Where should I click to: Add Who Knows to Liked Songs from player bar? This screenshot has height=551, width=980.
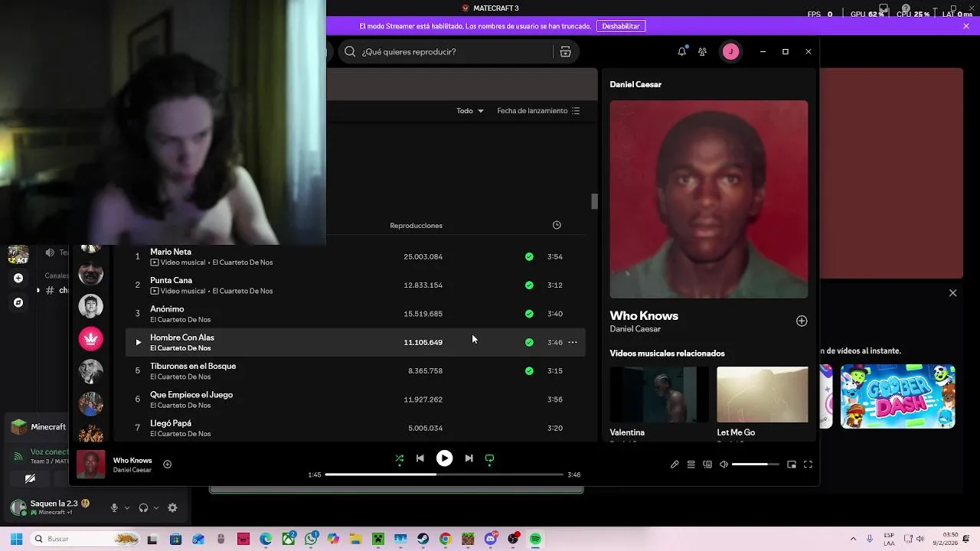tap(167, 465)
